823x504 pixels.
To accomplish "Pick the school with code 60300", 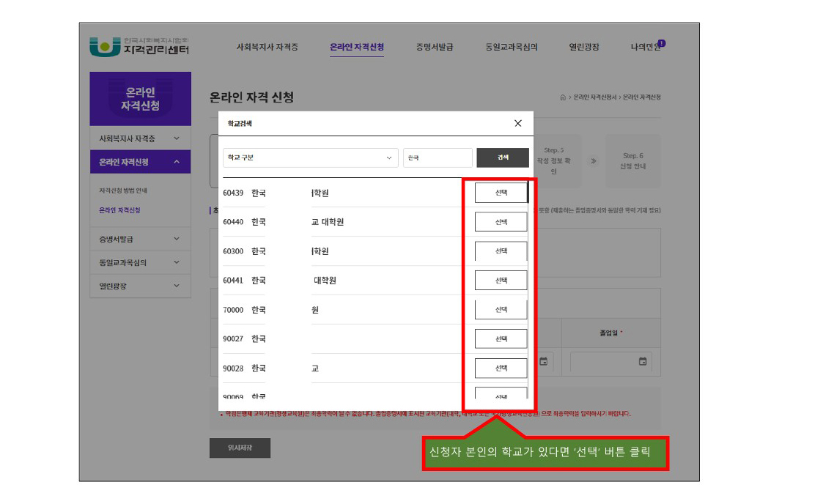I will click(501, 251).
